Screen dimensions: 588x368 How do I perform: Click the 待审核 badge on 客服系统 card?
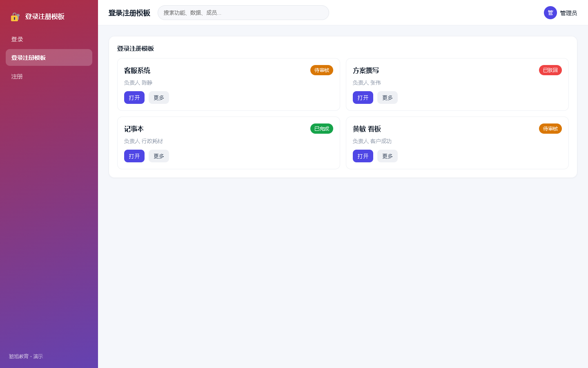click(x=322, y=70)
